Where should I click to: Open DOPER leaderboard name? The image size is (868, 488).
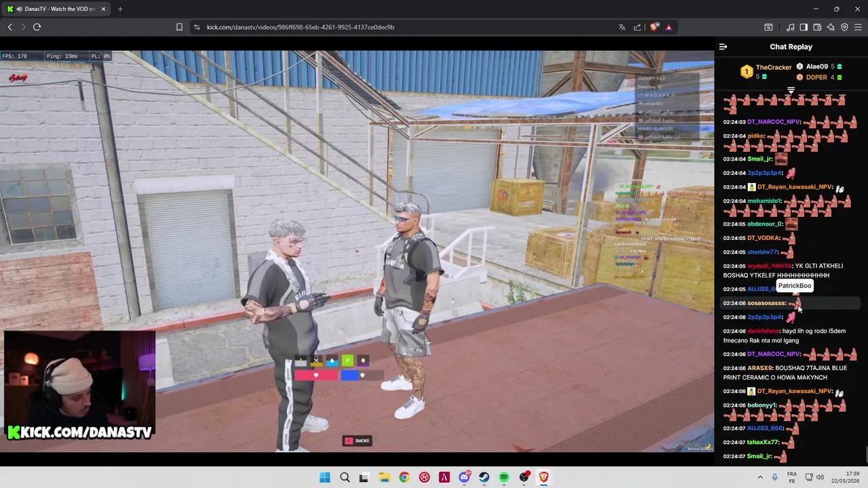coord(816,77)
